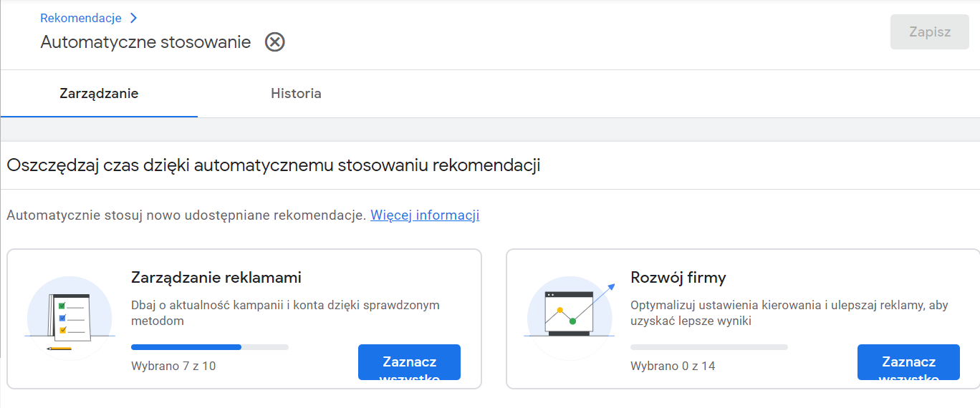Click the 'Wybrano 0 z 14' counter text
This screenshot has height=408, width=980.
pos(673,366)
